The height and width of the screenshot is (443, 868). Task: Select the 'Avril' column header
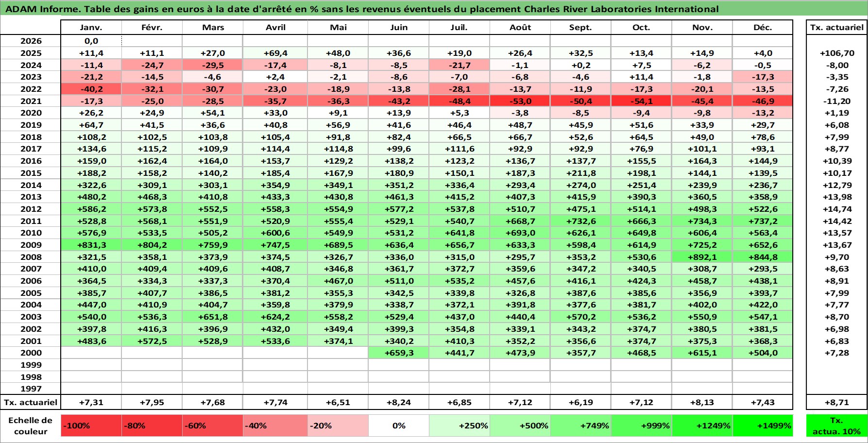point(275,27)
